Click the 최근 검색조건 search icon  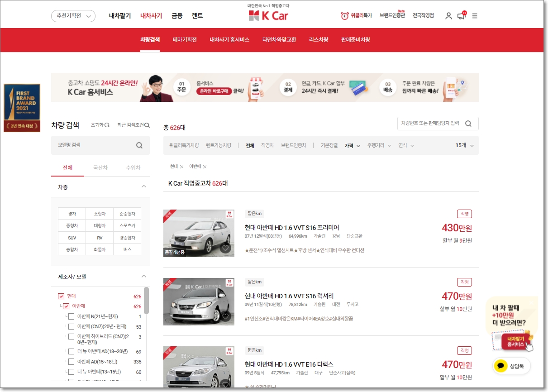click(x=147, y=125)
